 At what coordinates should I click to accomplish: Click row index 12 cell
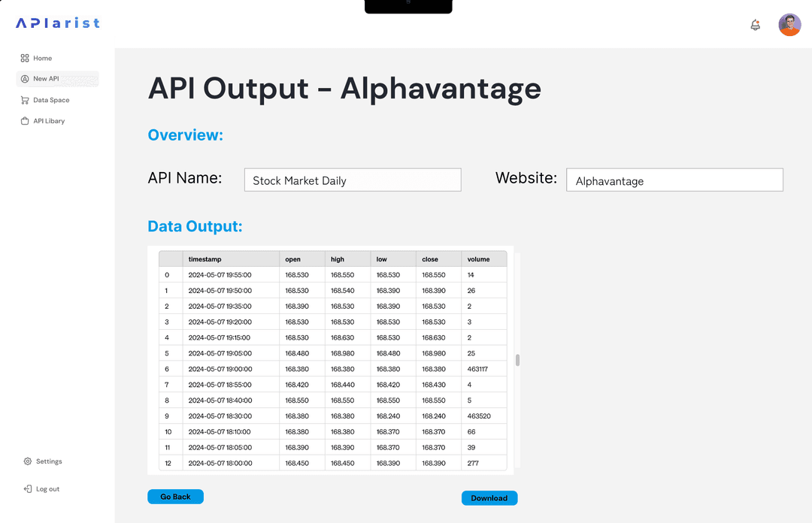point(171,463)
